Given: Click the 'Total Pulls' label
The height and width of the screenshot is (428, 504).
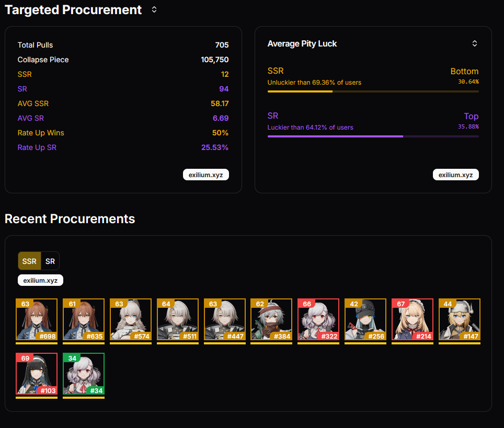Looking at the screenshot, I should pos(35,45).
